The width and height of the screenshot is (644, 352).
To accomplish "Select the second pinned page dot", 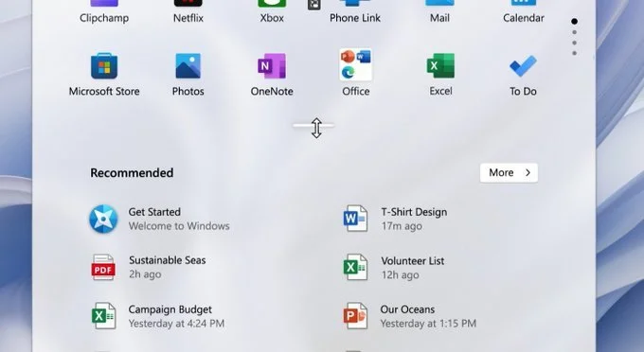I will click(575, 32).
